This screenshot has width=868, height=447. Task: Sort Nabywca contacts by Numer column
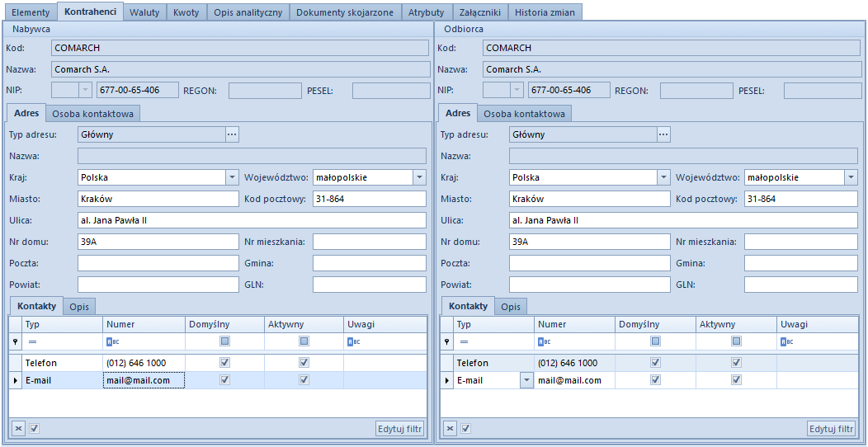click(x=144, y=324)
